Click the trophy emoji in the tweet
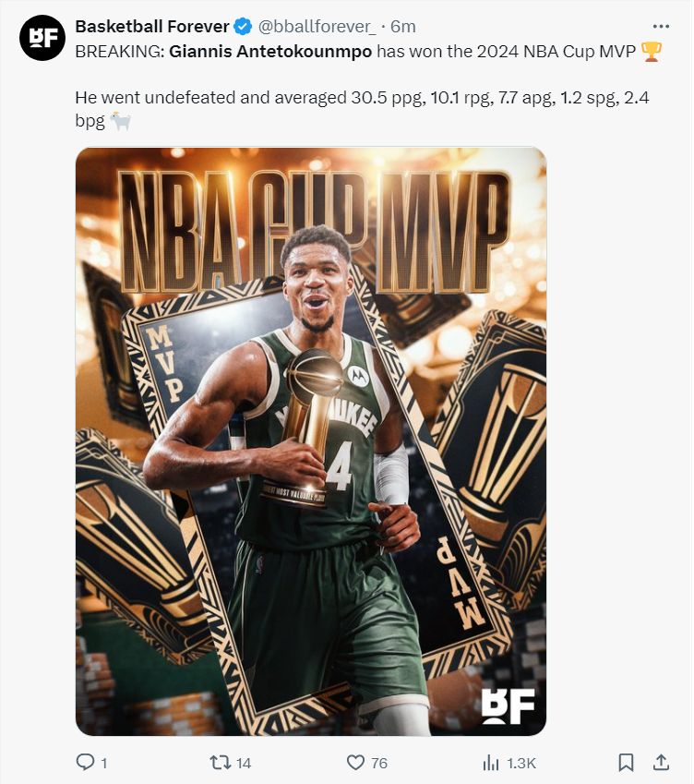The image size is (694, 784). pyautogui.click(x=651, y=52)
